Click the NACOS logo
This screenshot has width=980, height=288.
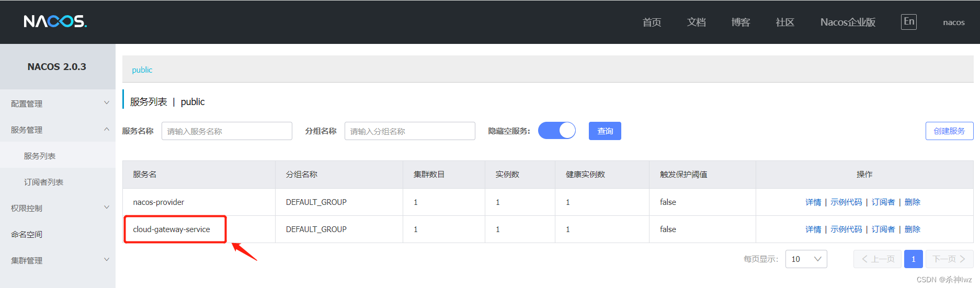(x=55, y=21)
